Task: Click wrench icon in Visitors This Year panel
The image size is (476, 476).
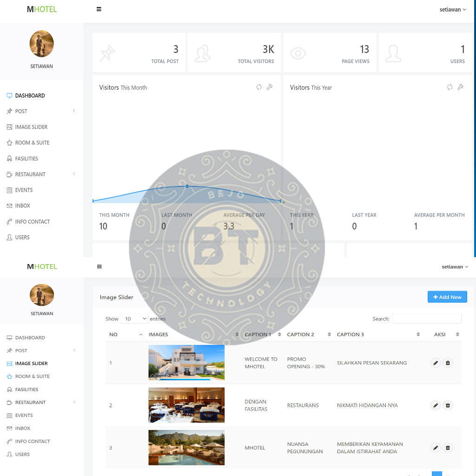Action: tap(460, 87)
